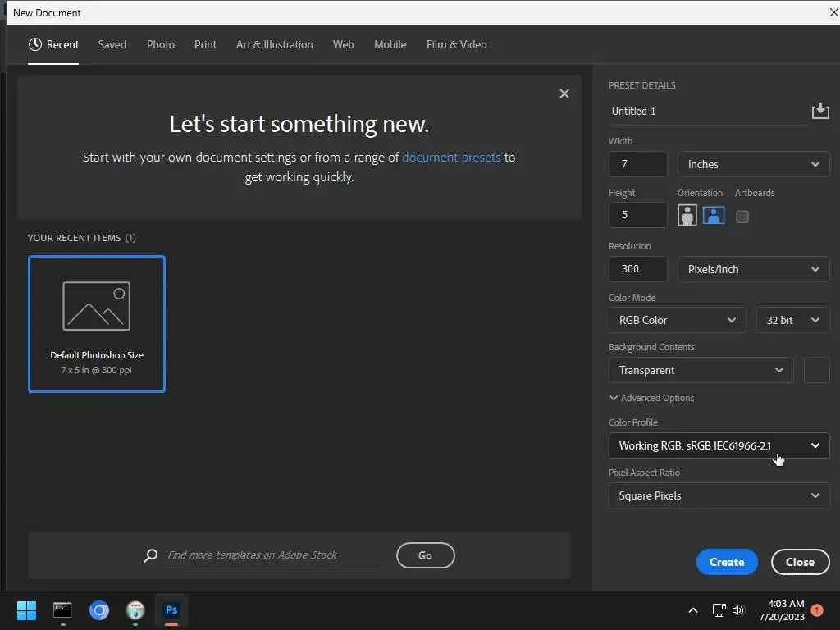Click the Go button
Viewport: 840px width, 630px height.
pos(426,555)
